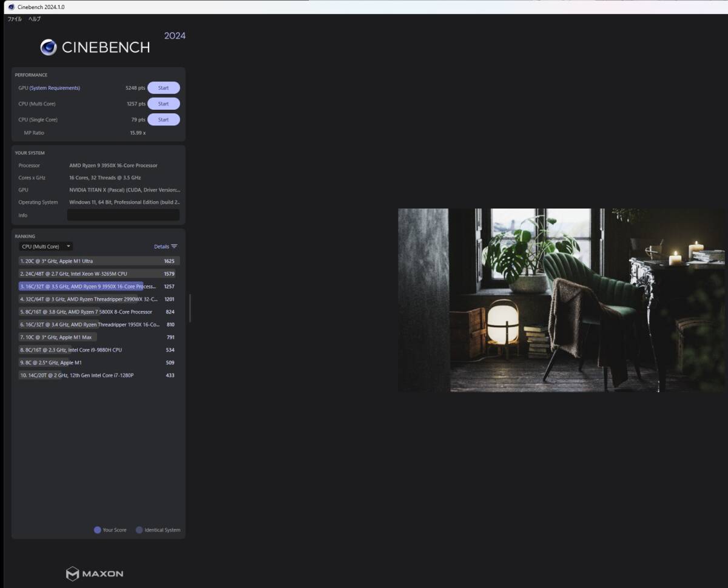Click the Cinebench logo icon

[49, 47]
